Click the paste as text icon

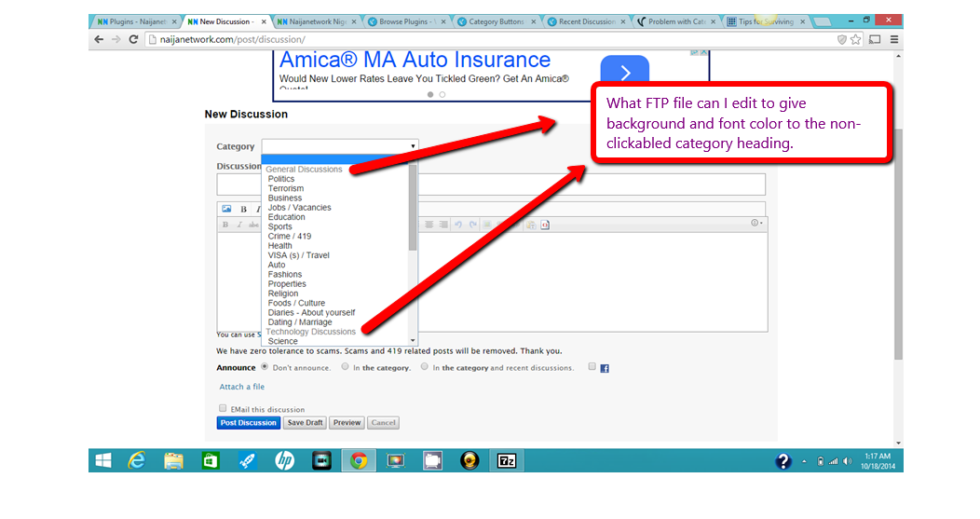[531, 225]
